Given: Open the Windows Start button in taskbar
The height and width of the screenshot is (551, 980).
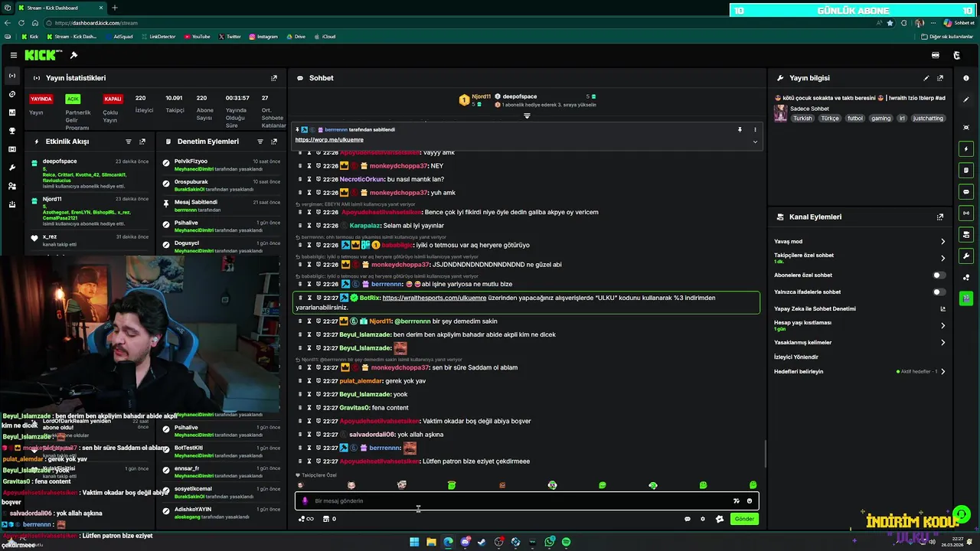Looking at the screenshot, I should (x=414, y=542).
